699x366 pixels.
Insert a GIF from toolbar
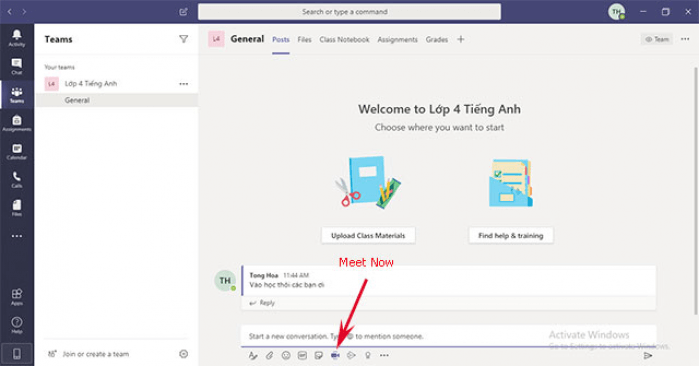(302, 355)
